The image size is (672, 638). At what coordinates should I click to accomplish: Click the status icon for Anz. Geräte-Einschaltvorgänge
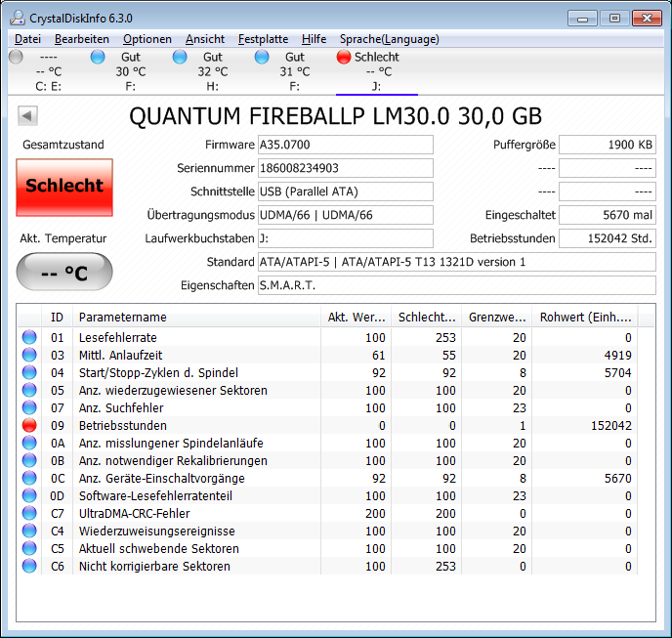[29, 478]
